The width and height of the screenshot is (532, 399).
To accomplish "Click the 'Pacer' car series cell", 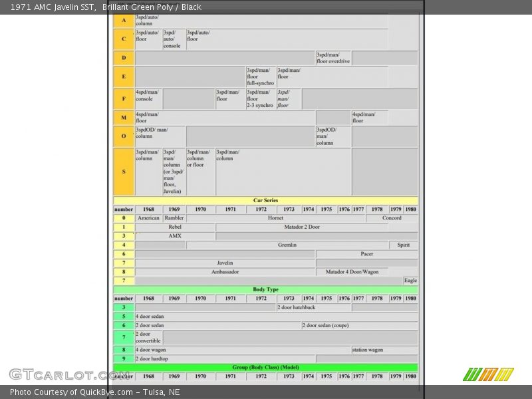I will tap(367, 254).
